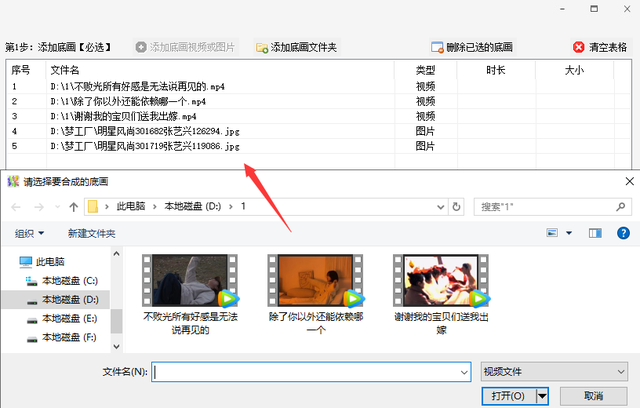Go back in file dialog
The image size is (640, 408).
16,207
